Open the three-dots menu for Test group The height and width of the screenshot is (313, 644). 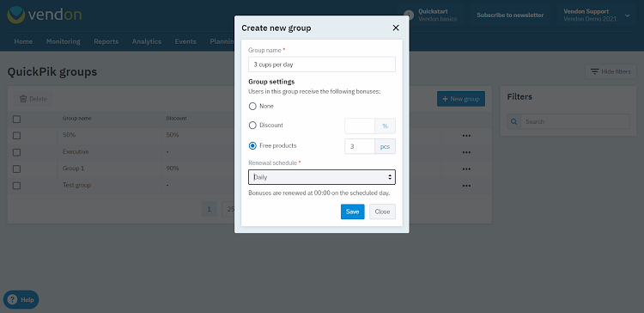(x=466, y=186)
